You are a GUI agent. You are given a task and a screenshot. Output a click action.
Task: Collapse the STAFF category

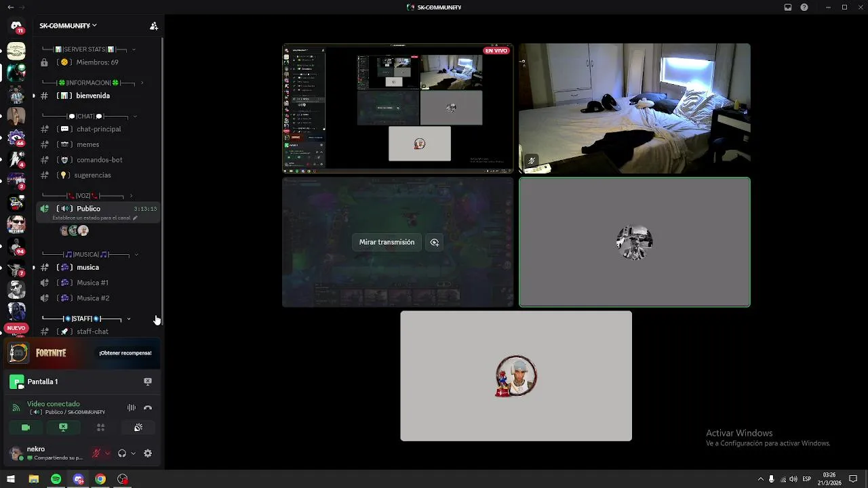coord(85,319)
